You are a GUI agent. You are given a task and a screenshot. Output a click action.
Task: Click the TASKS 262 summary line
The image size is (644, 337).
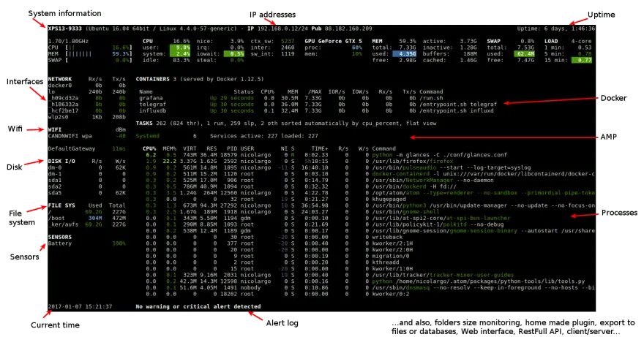tap(286, 123)
